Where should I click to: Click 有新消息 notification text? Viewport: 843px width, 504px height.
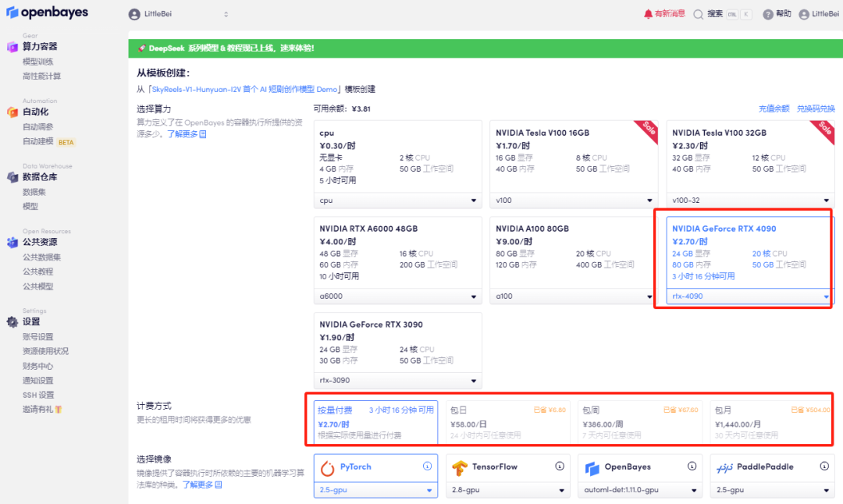[x=670, y=14]
